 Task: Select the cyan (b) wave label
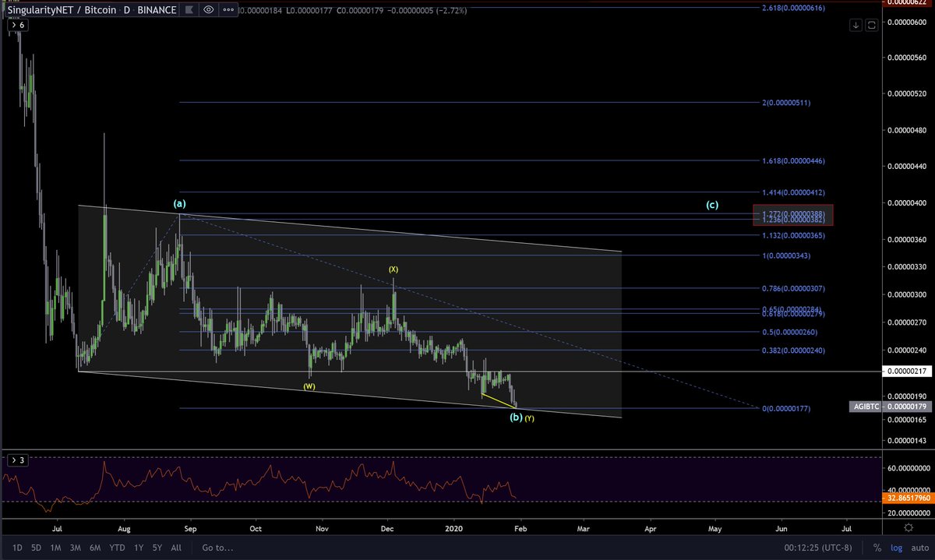pyautogui.click(x=516, y=417)
